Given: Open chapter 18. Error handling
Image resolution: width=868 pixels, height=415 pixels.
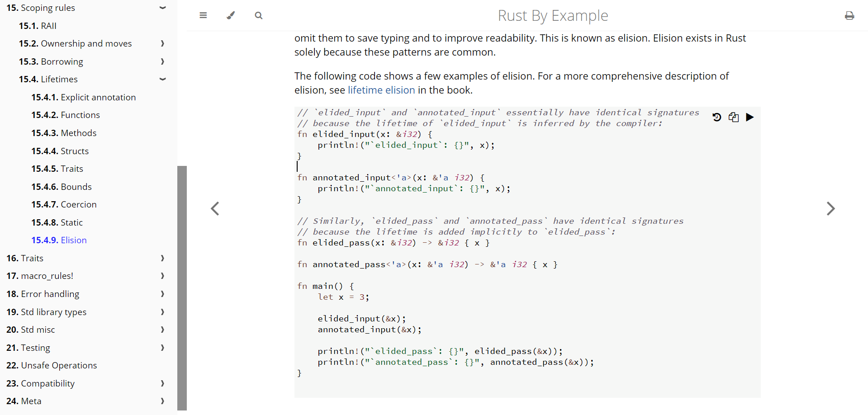Looking at the screenshot, I should click(43, 294).
